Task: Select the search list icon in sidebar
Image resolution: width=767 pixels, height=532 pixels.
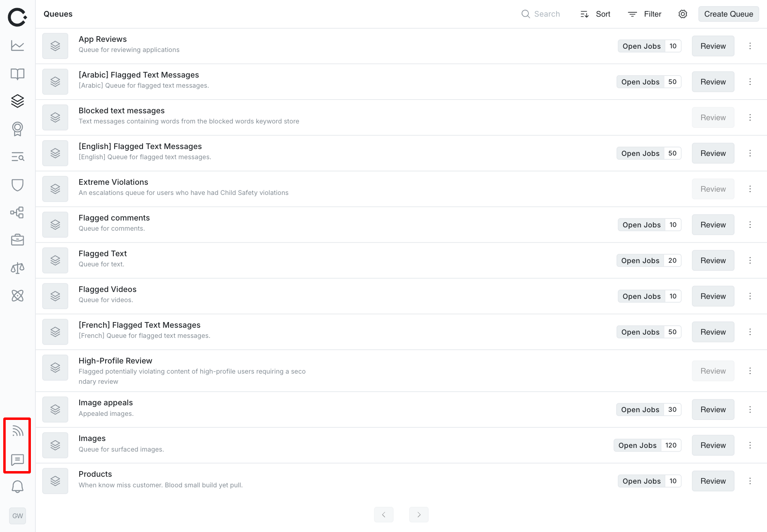Action: pos(17,157)
